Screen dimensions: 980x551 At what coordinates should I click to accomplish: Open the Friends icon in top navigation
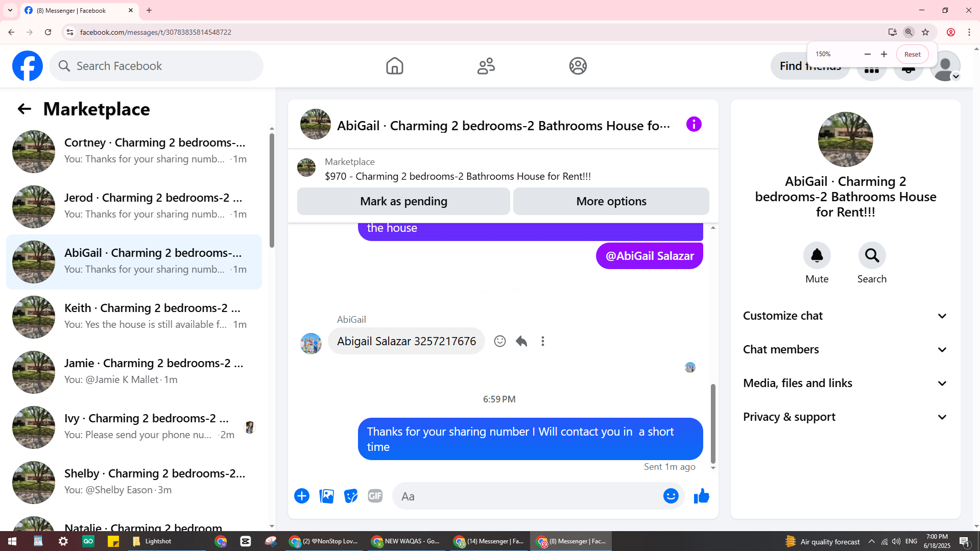[x=486, y=66]
